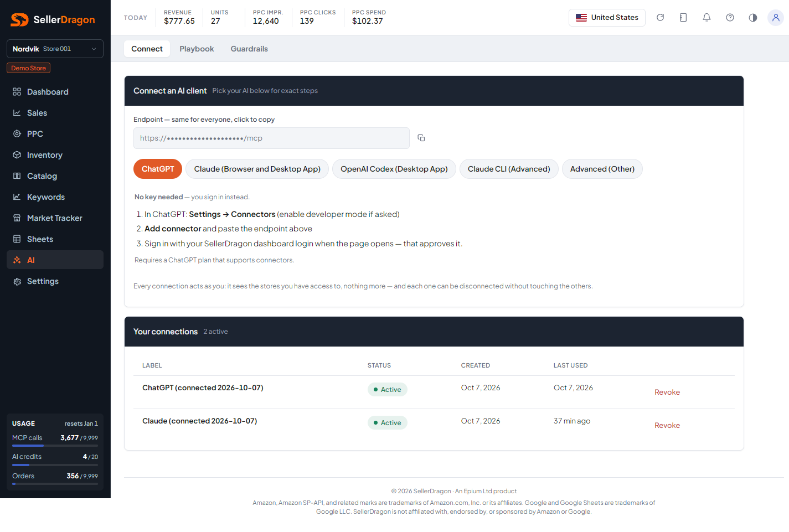Copy the endpoint URL with the copy icon
789x532 pixels.
[x=421, y=138]
